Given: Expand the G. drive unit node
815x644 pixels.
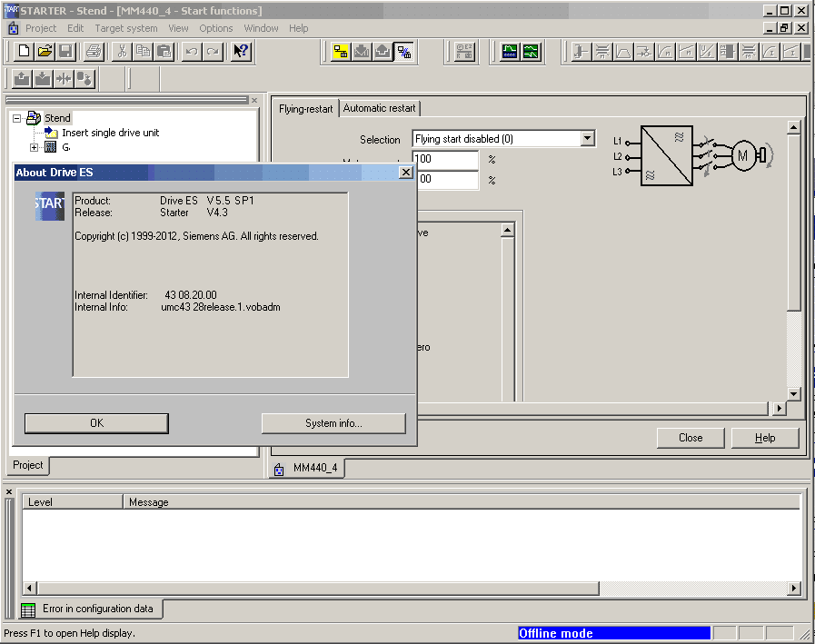Looking at the screenshot, I should 35,148.
